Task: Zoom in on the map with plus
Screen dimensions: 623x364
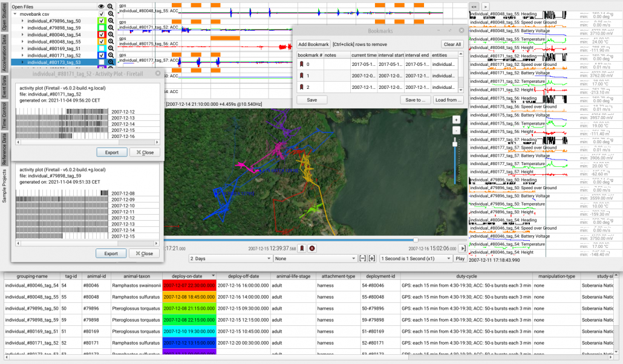Action: pos(456,120)
